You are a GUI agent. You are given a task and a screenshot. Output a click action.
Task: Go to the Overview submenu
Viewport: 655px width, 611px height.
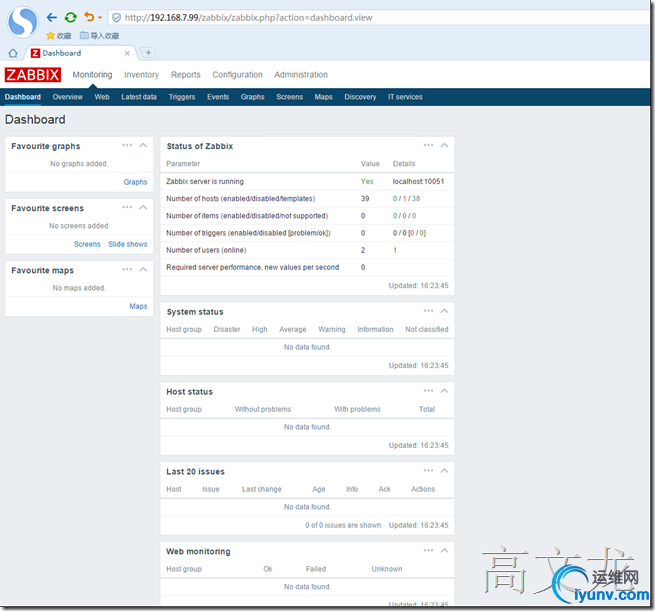(68, 97)
